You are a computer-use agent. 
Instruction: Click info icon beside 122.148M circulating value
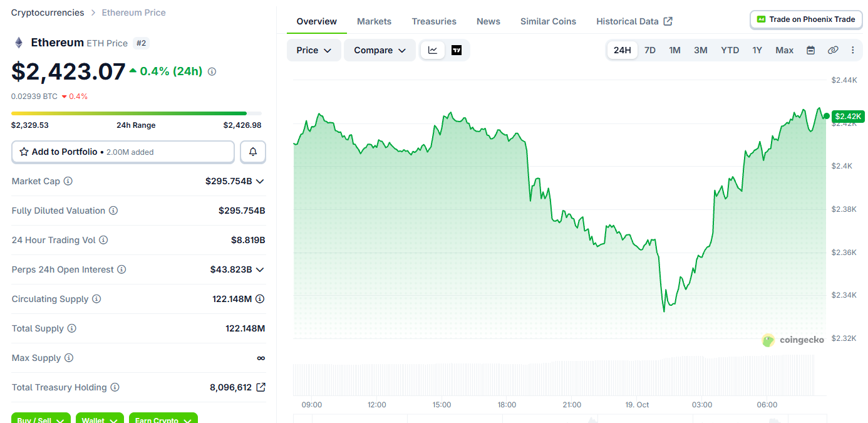tap(260, 299)
